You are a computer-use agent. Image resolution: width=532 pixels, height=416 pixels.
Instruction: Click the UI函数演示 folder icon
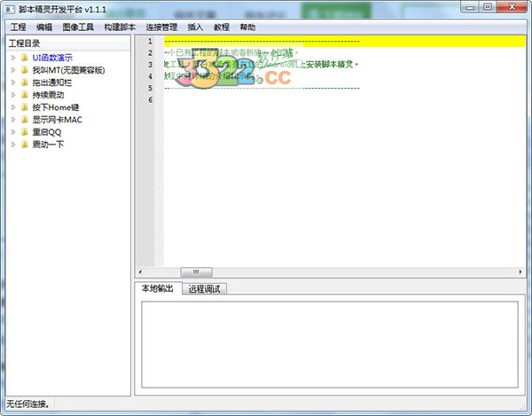tap(25, 58)
